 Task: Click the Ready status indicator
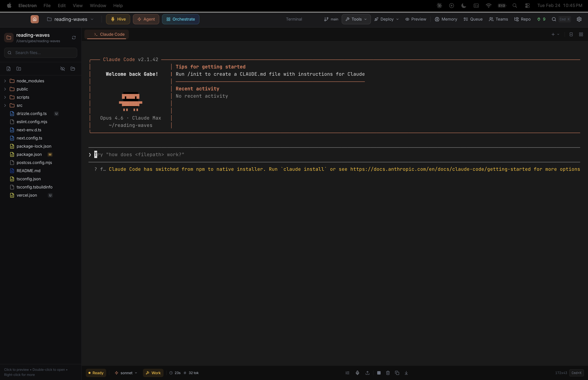click(96, 373)
